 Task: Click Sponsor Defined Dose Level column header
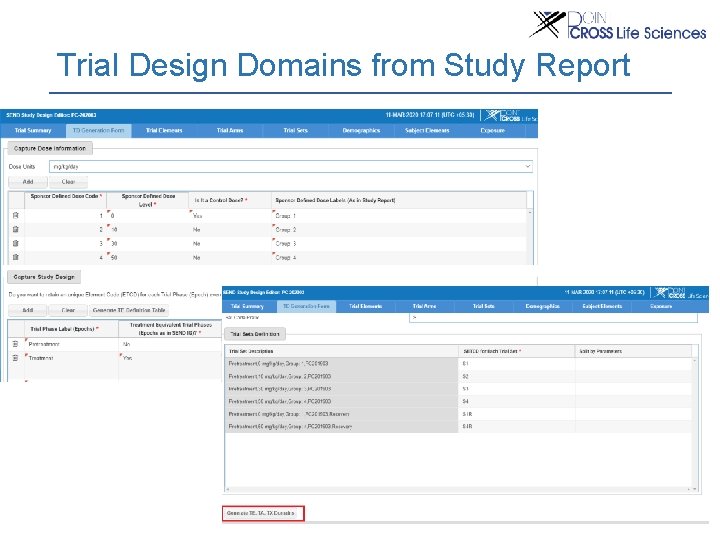pos(148,200)
